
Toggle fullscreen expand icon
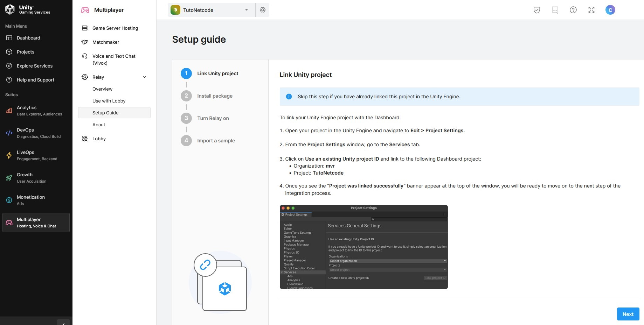pos(591,10)
